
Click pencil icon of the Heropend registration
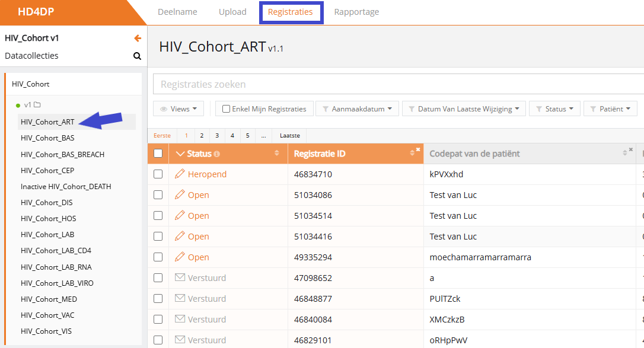click(x=180, y=174)
